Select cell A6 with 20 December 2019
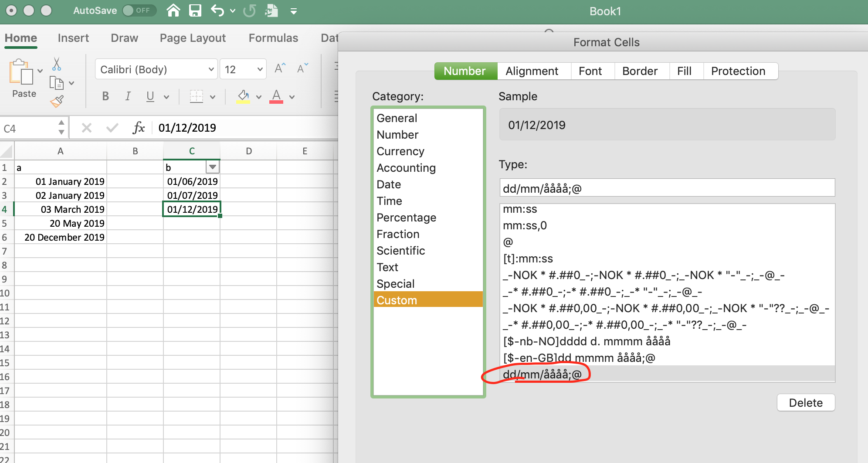 [x=61, y=237]
